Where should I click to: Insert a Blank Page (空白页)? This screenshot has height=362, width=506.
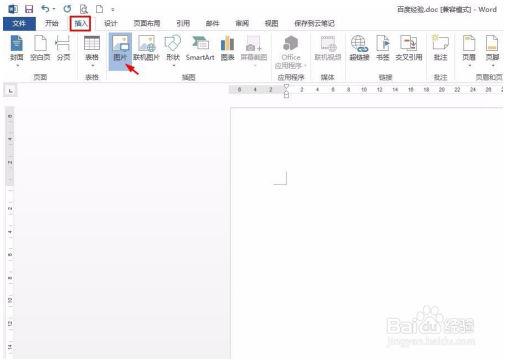[40, 49]
